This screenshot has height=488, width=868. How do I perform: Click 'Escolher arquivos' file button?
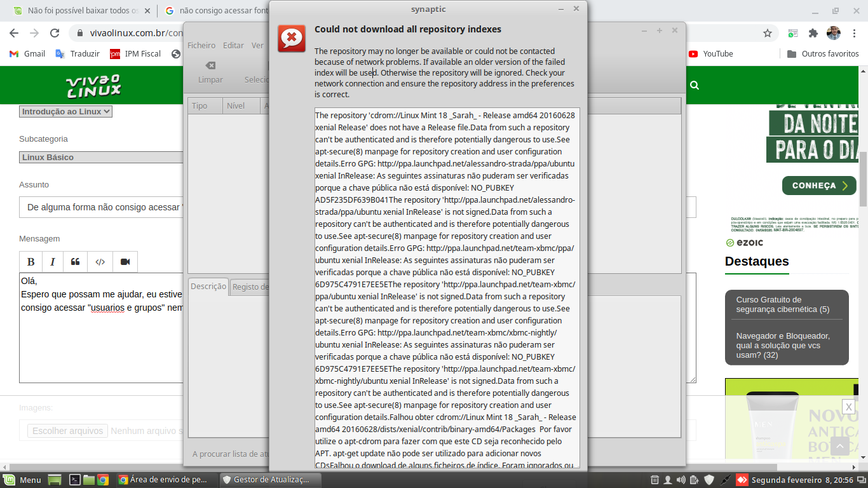coord(68,431)
